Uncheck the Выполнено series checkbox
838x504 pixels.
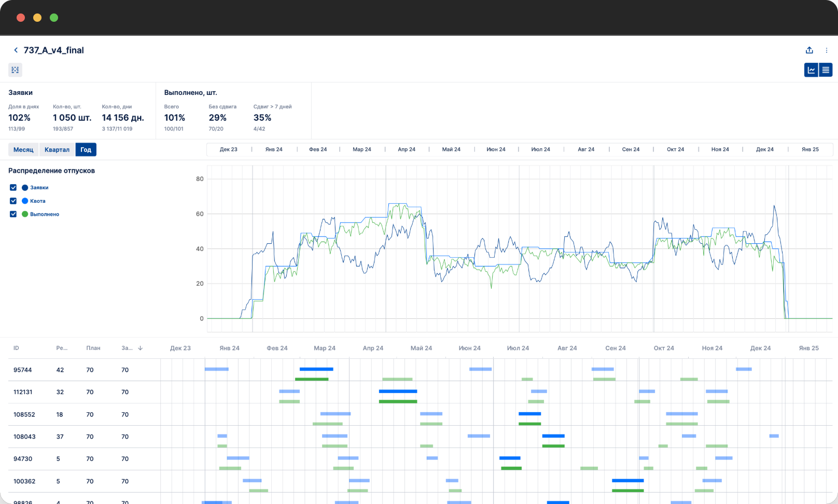point(13,214)
